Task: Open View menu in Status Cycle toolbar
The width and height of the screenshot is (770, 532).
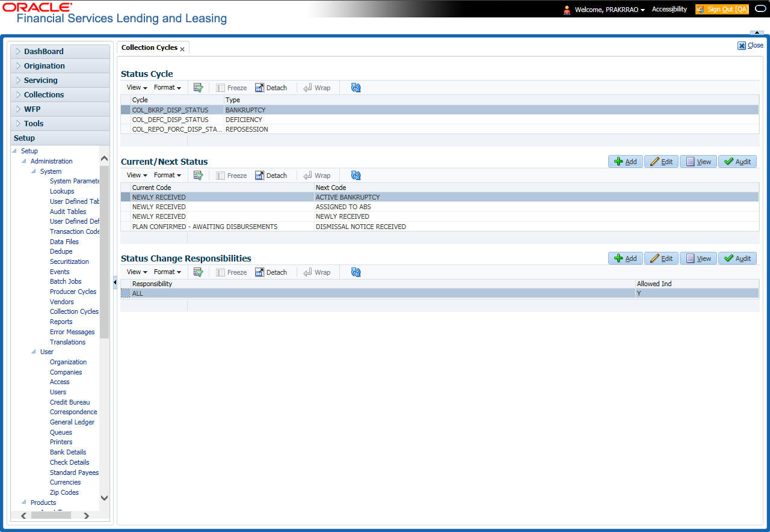Action: click(x=137, y=88)
